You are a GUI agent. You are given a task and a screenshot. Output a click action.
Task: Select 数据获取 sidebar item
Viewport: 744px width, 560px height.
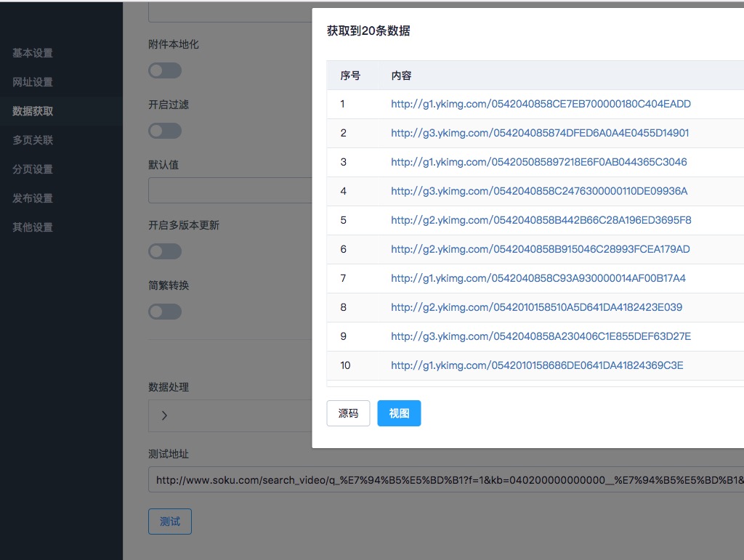[33, 111]
